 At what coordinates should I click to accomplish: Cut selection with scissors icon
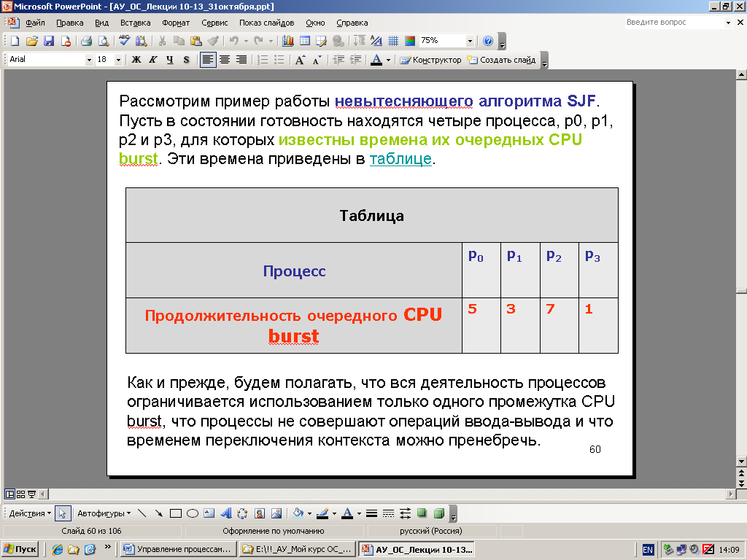(x=162, y=41)
